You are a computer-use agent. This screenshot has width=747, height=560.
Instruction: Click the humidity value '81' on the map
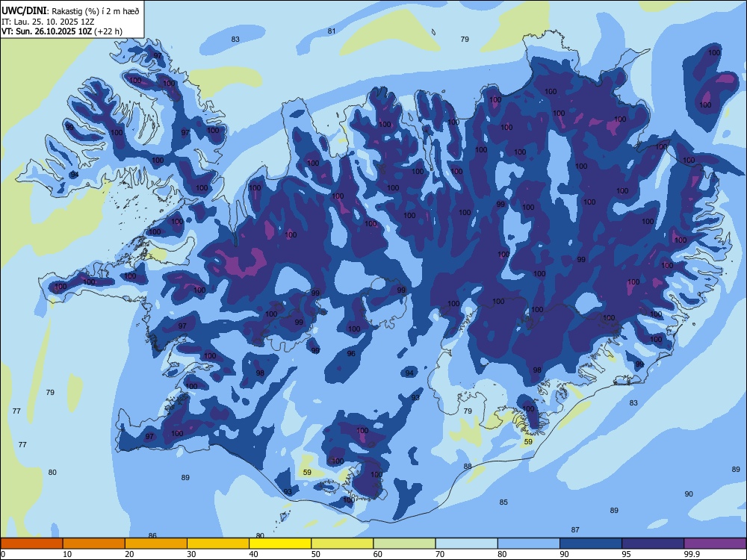point(332,31)
